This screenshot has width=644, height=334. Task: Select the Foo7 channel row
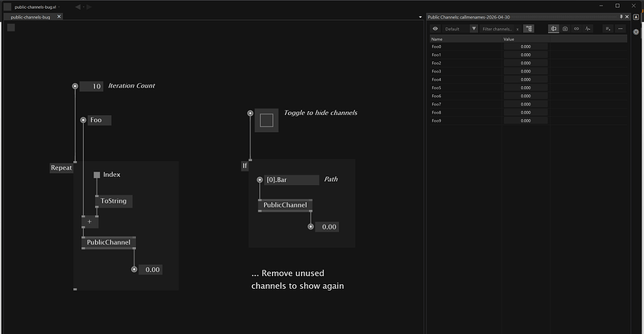(528, 104)
